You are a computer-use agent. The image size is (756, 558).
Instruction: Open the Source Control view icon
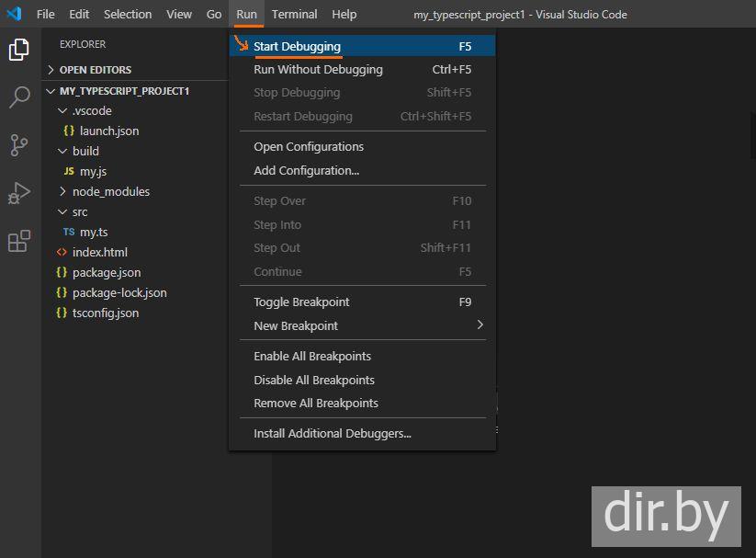[x=19, y=145]
